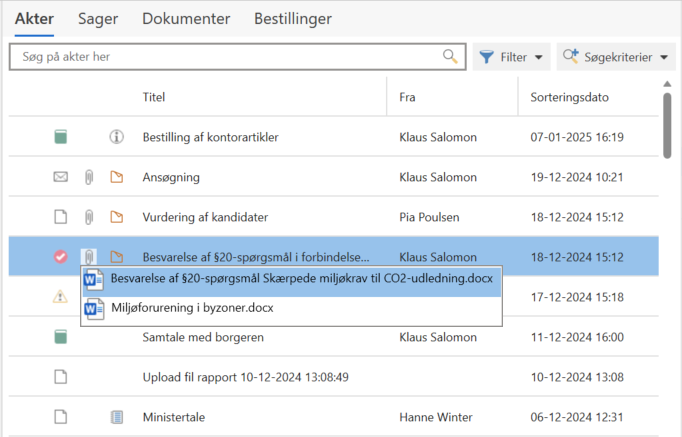Viewport: 682px width, 437px height.
Task: Click the red checkmark icon on the selected row
Action: click(x=61, y=257)
